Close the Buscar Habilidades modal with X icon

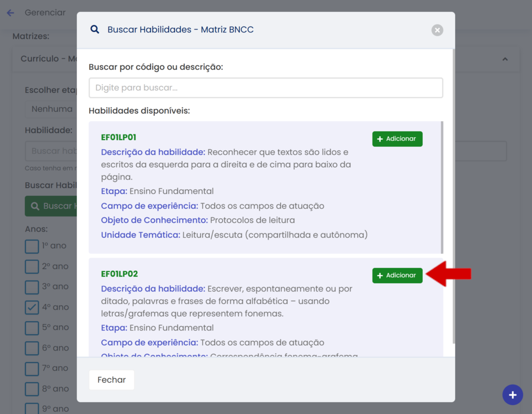point(437,30)
